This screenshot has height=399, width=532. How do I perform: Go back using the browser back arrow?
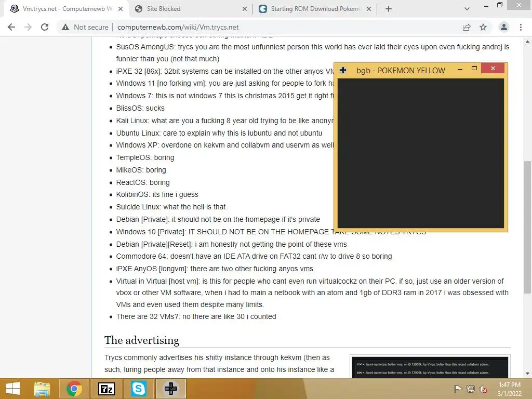pyautogui.click(x=11, y=27)
